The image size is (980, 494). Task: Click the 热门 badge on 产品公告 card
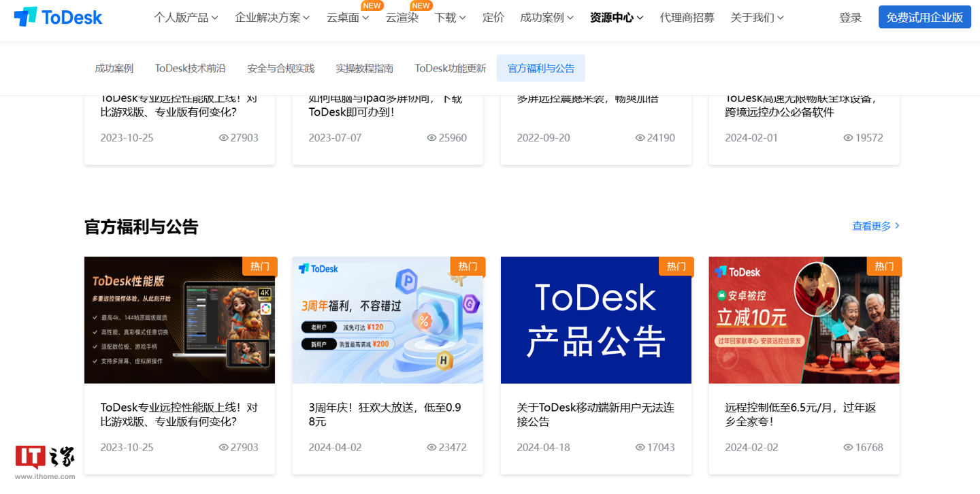pyautogui.click(x=676, y=266)
